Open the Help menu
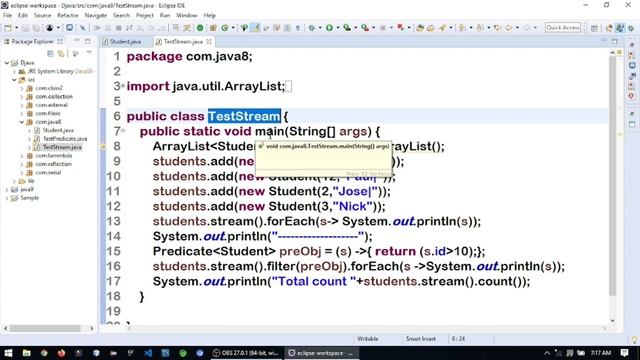Image resolution: width=640 pixels, height=360 pixels. (209, 16)
